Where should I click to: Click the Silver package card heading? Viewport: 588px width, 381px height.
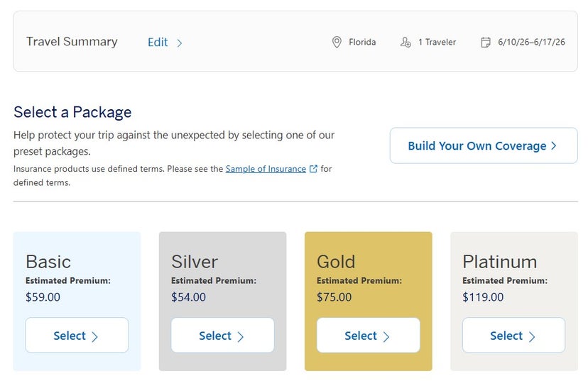pyautogui.click(x=195, y=262)
